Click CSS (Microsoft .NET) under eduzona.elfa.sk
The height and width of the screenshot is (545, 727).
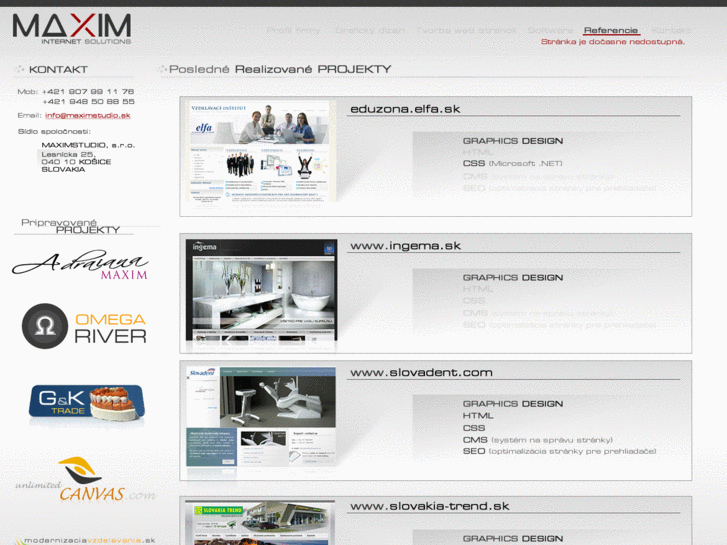tap(512, 163)
